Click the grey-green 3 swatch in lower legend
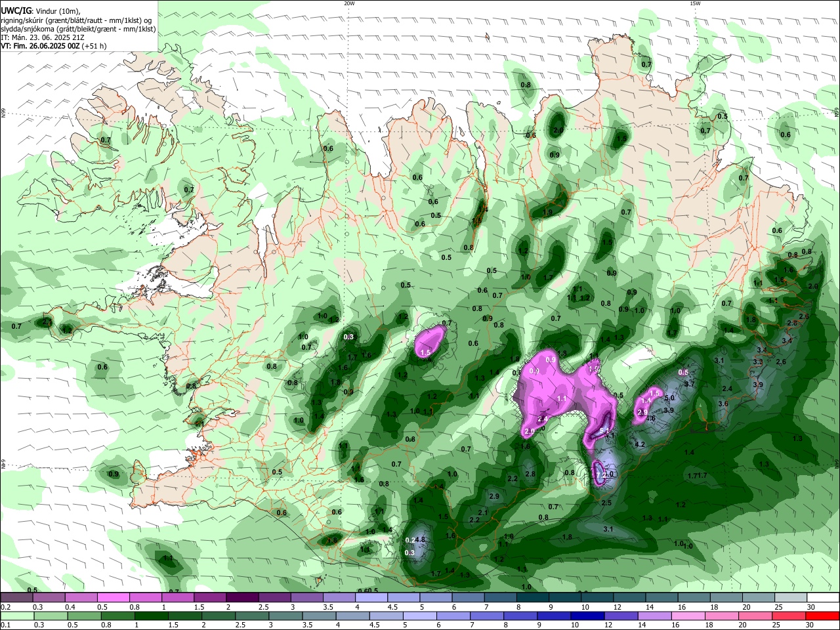The width and height of the screenshot is (840, 630). click(285, 616)
